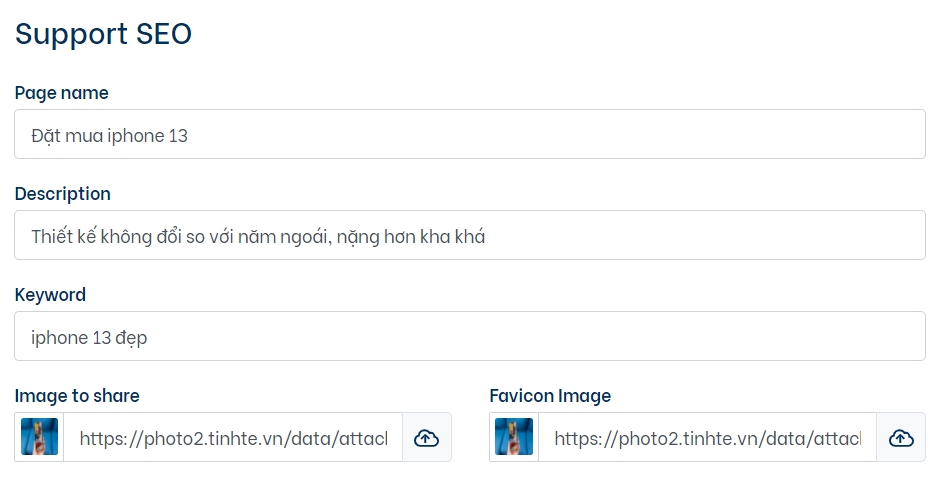Click the upload icon for Favicon Image

[x=901, y=437]
